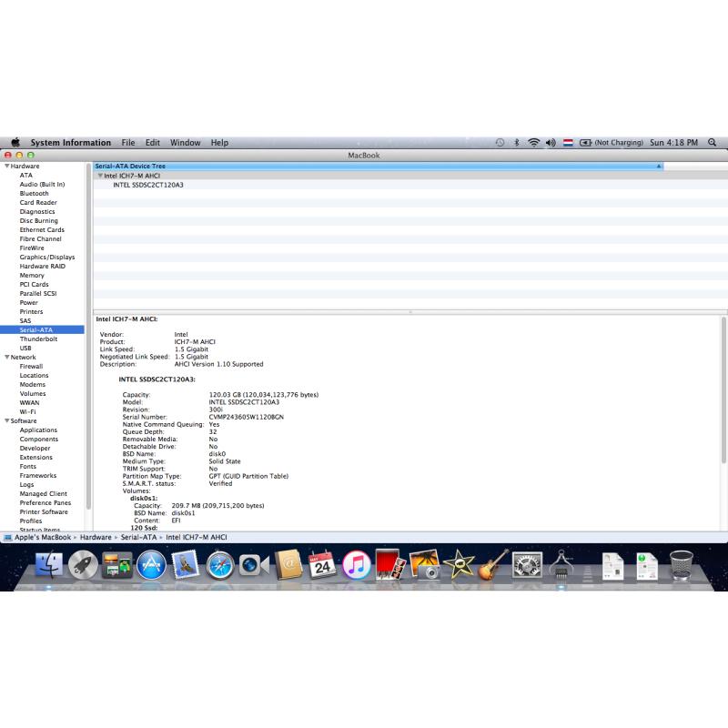Open Mission Control in the dock
Viewport: 728px width, 728px height.
pos(117,565)
